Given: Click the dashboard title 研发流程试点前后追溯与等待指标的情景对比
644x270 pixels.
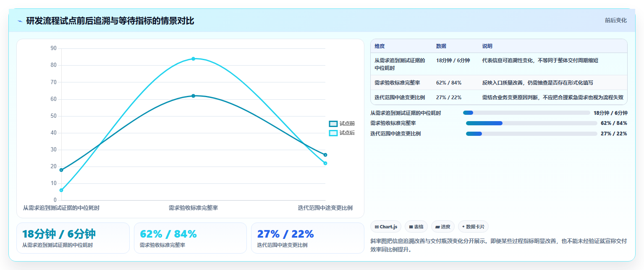Looking at the screenshot, I should coord(110,21).
